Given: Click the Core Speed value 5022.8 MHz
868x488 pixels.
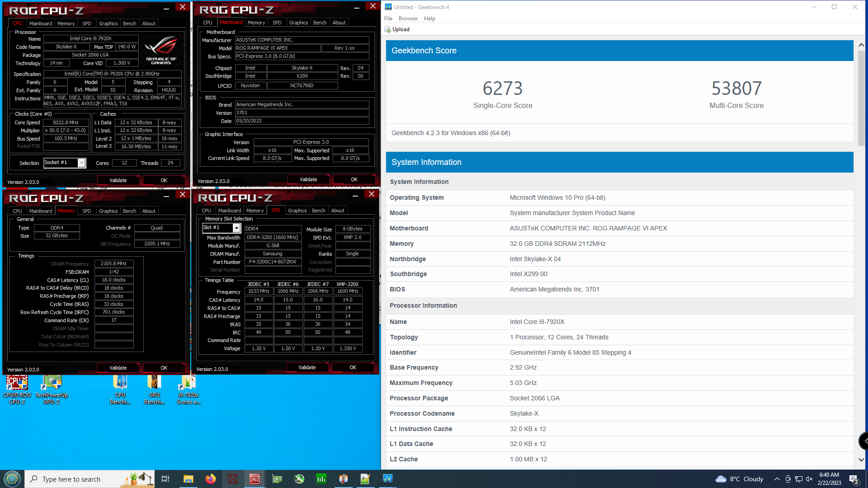Looking at the screenshot, I should click(66, 122).
